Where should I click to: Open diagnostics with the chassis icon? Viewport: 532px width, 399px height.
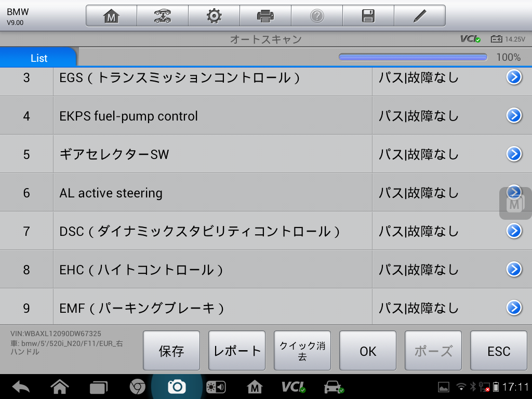(x=162, y=15)
